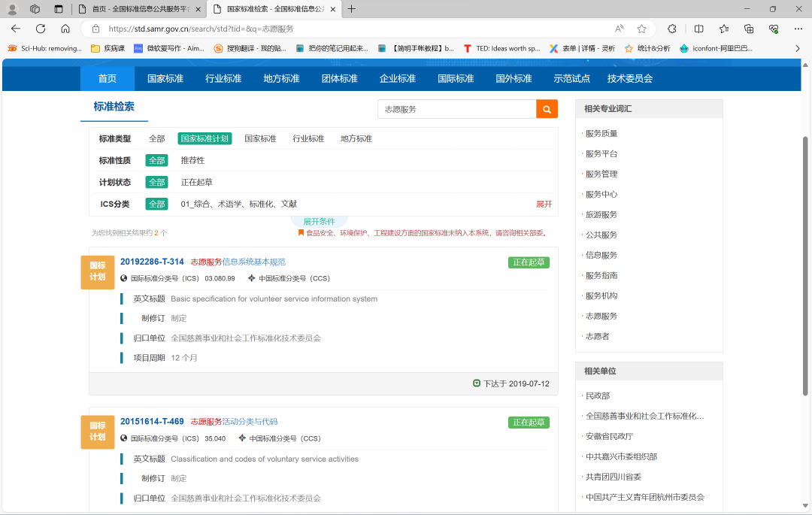Go back using the browser back arrow

[16, 29]
